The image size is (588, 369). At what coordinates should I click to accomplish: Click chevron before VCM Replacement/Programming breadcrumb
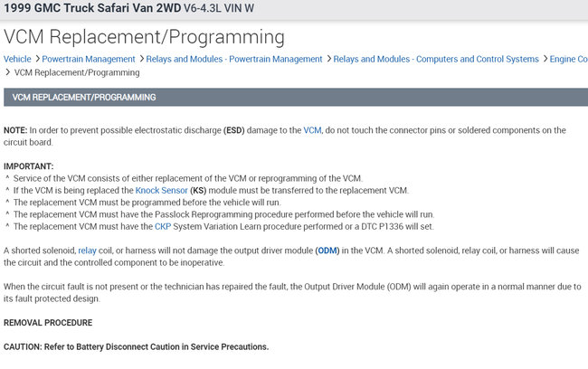[x=8, y=71]
